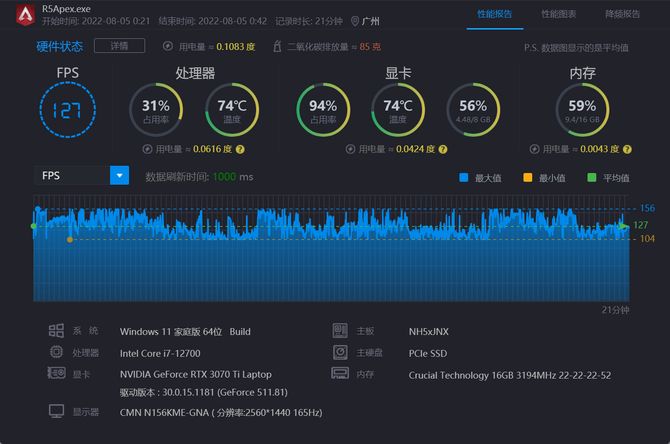Click the NH5xJNX motherboard text
The width and height of the screenshot is (670, 444).
tap(429, 332)
